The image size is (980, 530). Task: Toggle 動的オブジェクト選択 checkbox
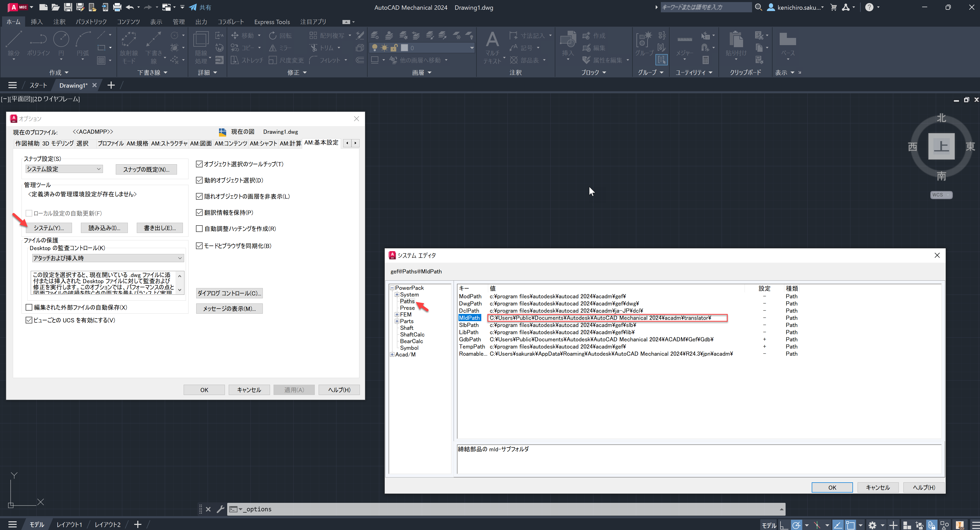click(x=199, y=180)
